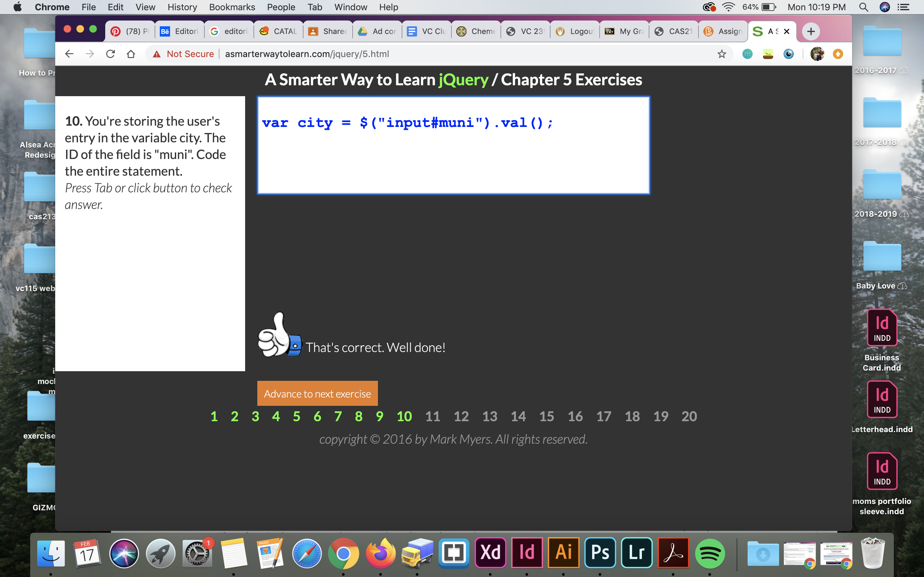Image resolution: width=924 pixels, height=577 pixels.
Task: Open Illustrator from the dock
Action: 564,552
